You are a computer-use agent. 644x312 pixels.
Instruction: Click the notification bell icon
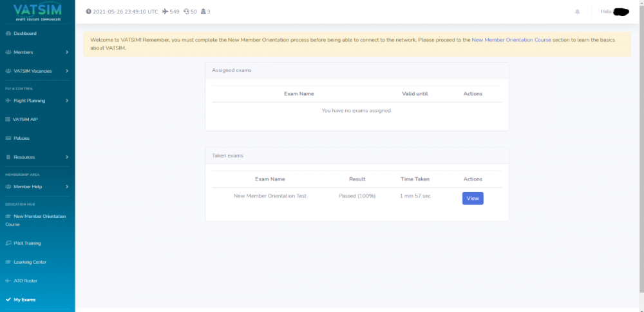click(577, 12)
